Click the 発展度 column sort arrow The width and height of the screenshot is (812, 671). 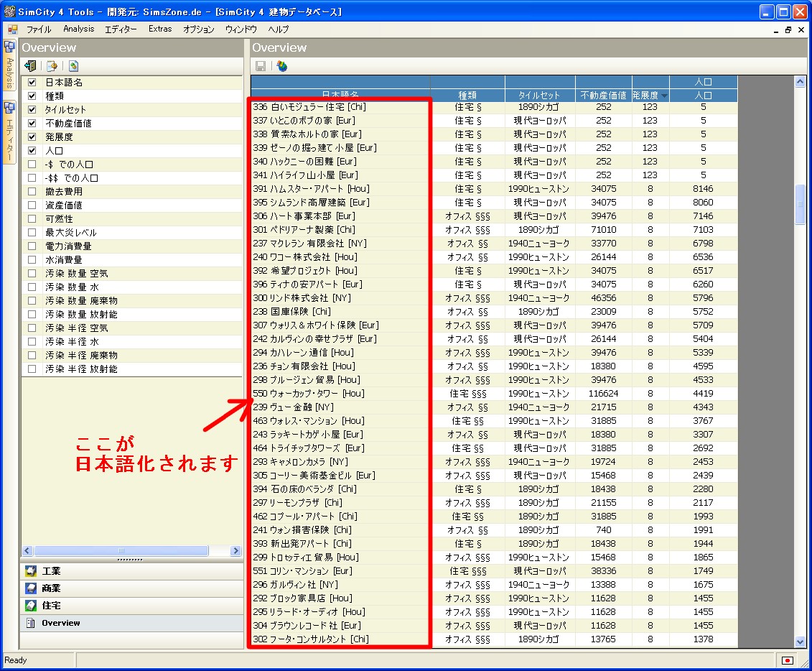pos(664,96)
